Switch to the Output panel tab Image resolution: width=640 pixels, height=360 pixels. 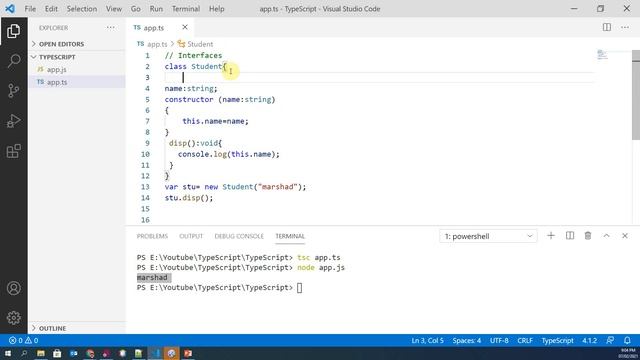191,236
